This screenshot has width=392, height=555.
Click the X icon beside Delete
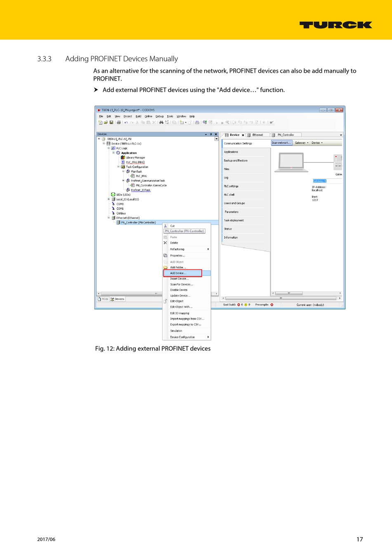(165, 243)
